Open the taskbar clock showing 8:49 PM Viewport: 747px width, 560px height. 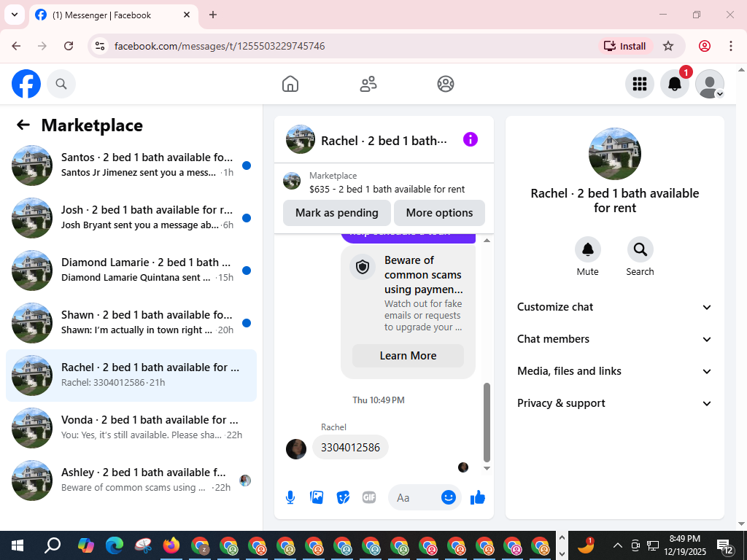point(684,545)
